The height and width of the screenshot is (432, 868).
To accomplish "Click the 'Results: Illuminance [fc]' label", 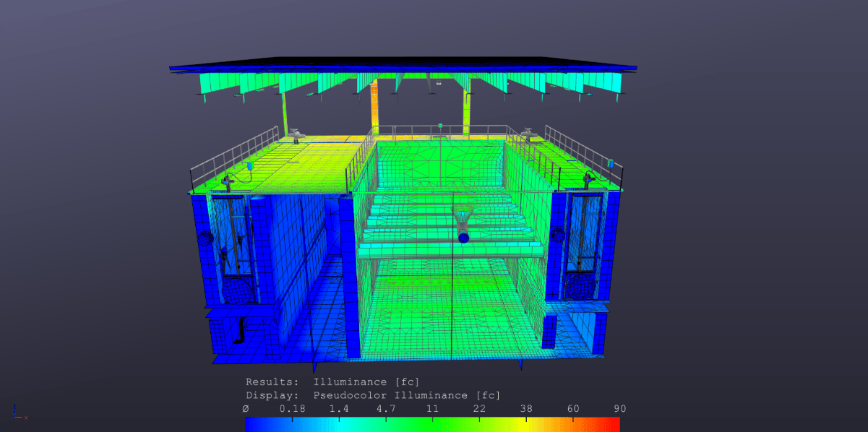I will point(332,381).
